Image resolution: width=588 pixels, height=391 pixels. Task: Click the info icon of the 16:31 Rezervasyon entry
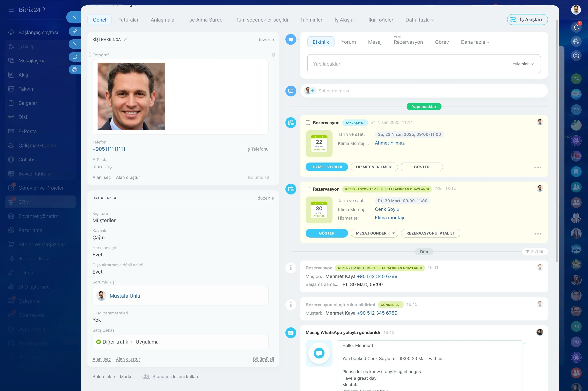tap(291, 268)
